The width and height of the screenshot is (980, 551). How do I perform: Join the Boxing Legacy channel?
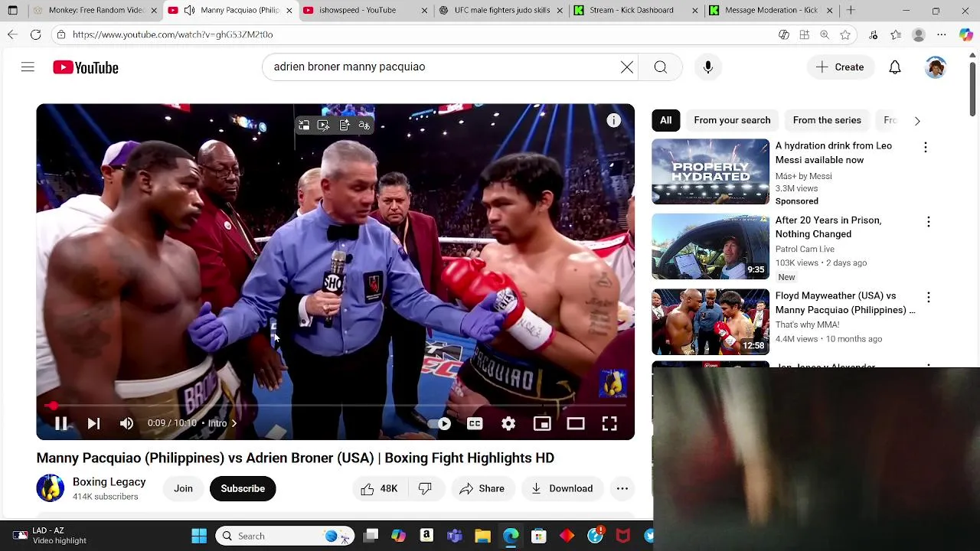coord(183,488)
